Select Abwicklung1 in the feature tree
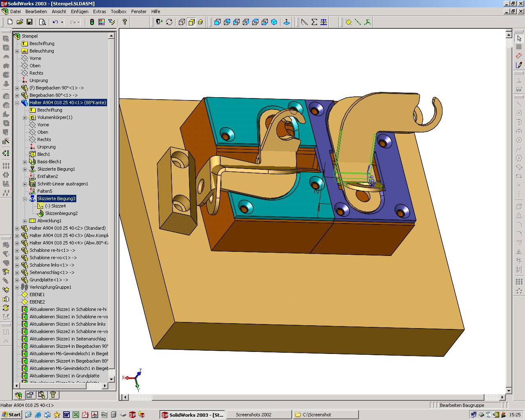This screenshot has height=420, width=525. [x=49, y=221]
